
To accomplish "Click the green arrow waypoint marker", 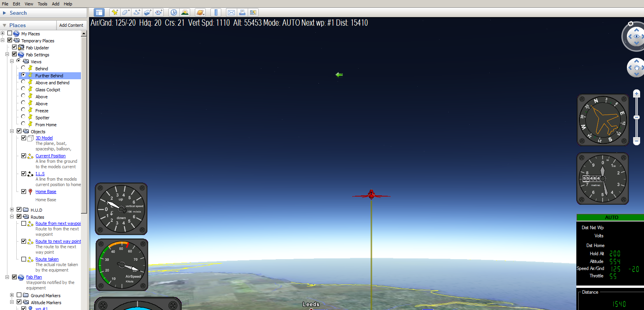I will pos(339,75).
